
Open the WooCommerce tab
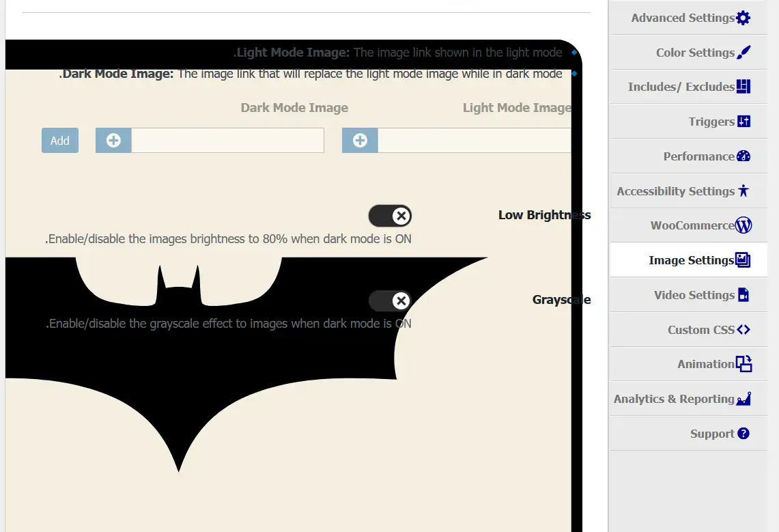(689, 225)
